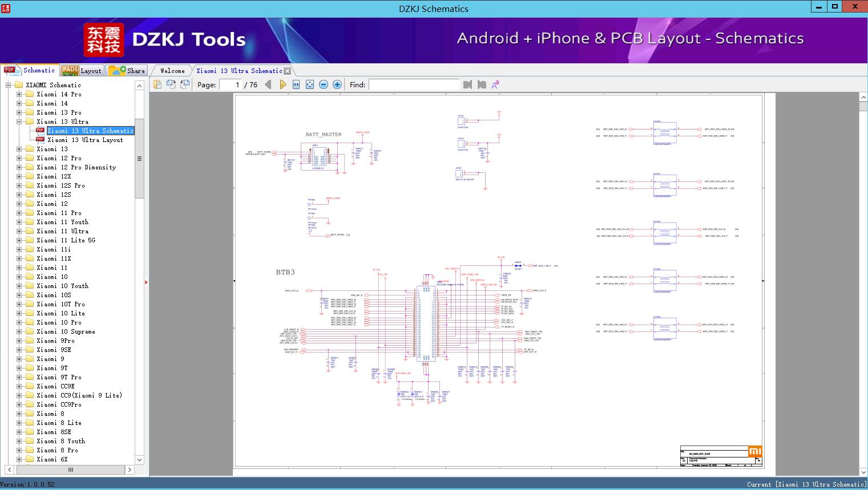Click tree horizontal scrollbar left arrow
The image size is (868, 490).
tap(9, 470)
